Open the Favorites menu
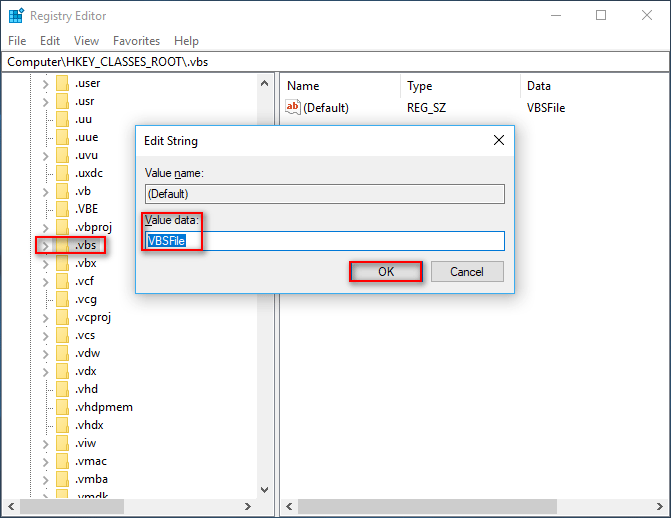 point(136,41)
